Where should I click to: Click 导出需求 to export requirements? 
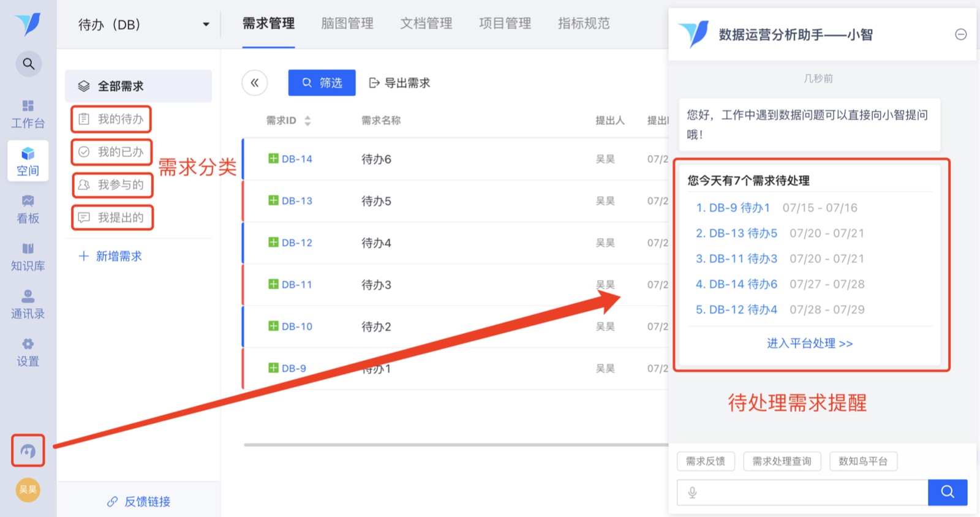(400, 83)
